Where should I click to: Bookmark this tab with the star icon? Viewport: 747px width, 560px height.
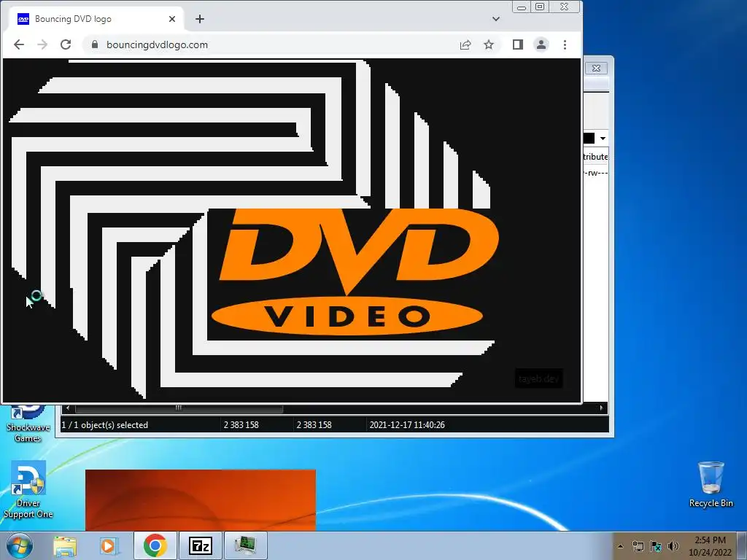click(489, 44)
